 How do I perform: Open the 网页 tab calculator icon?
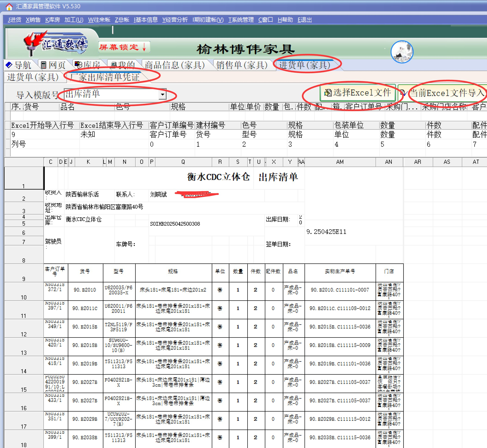(x=44, y=65)
